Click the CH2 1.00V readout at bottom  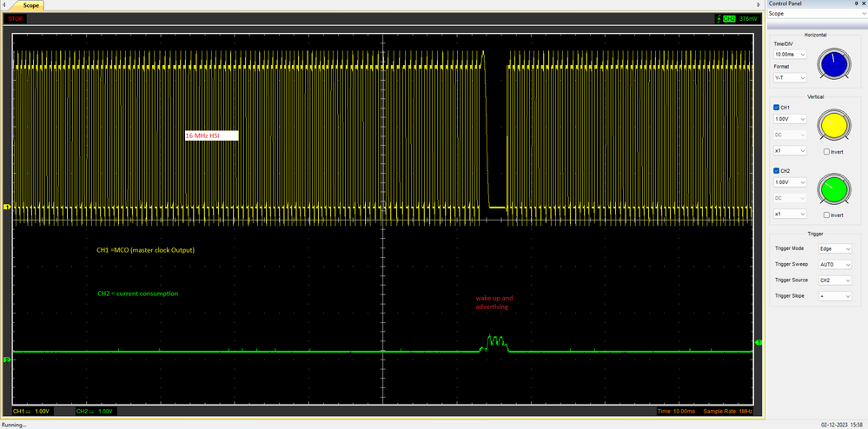(95, 412)
